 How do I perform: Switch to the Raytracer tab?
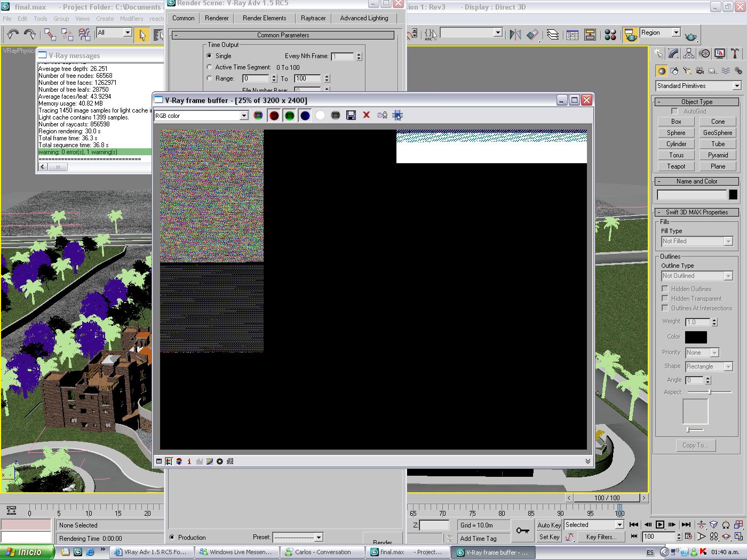313,18
